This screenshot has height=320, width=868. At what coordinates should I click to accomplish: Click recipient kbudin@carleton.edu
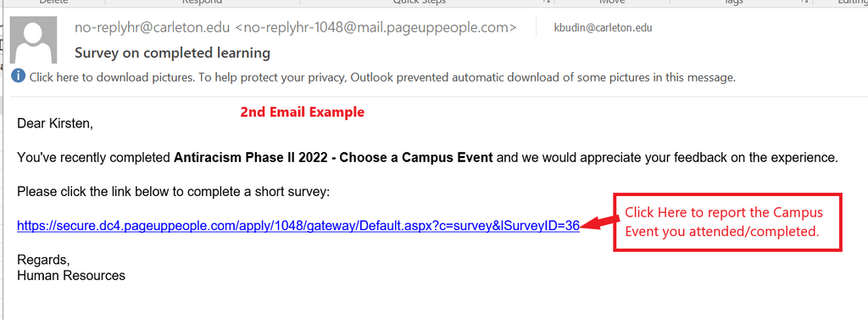click(x=603, y=28)
